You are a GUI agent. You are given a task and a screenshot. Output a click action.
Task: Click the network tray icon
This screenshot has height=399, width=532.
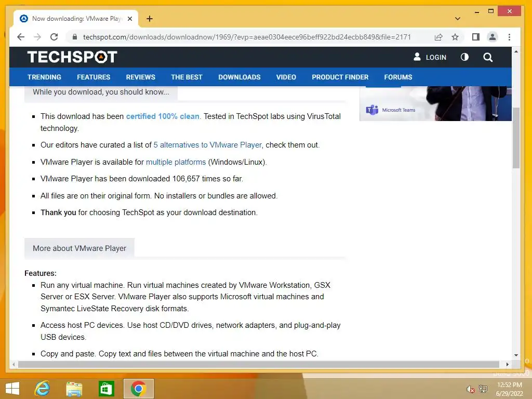pyautogui.click(x=483, y=389)
